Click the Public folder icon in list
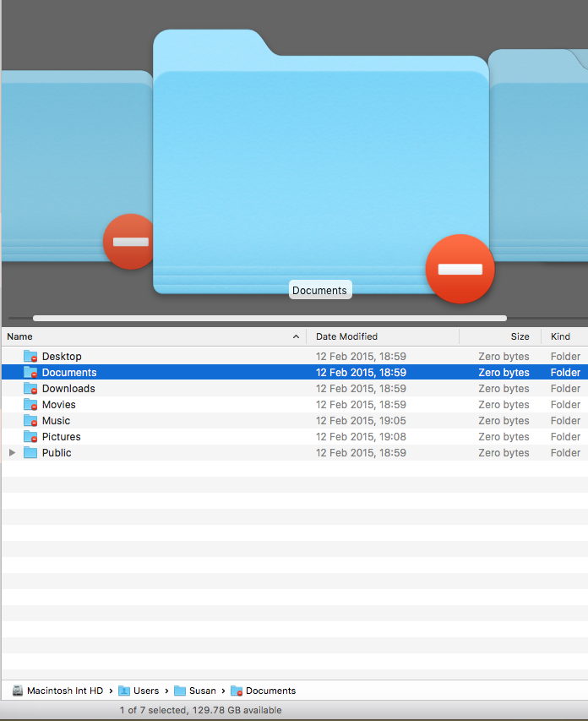The height and width of the screenshot is (721, 588). (x=30, y=452)
